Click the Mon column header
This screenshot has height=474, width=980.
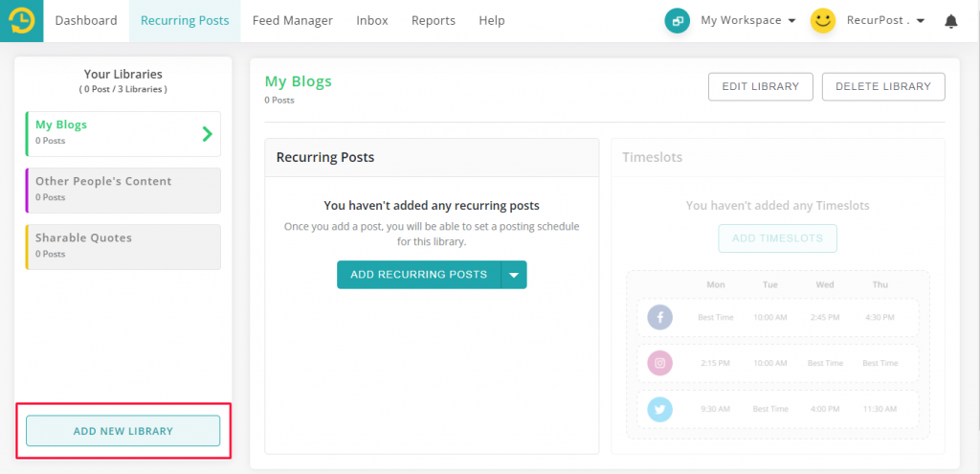tap(716, 284)
